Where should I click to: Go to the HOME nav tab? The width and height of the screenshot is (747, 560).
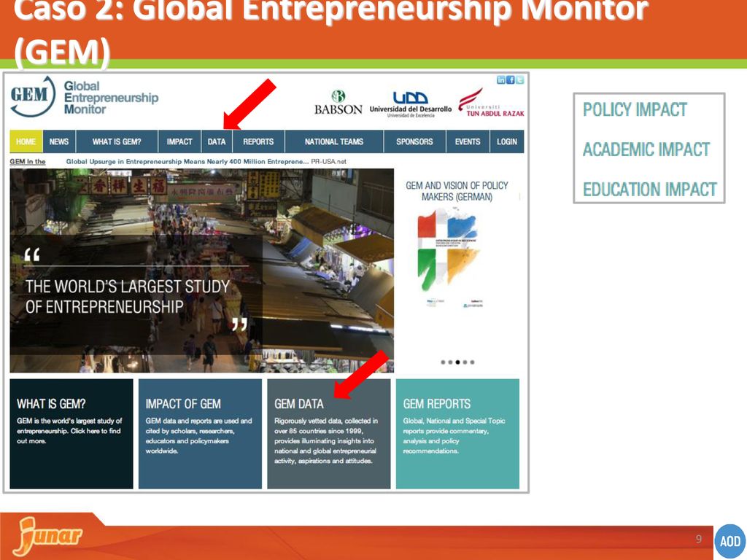26,141
